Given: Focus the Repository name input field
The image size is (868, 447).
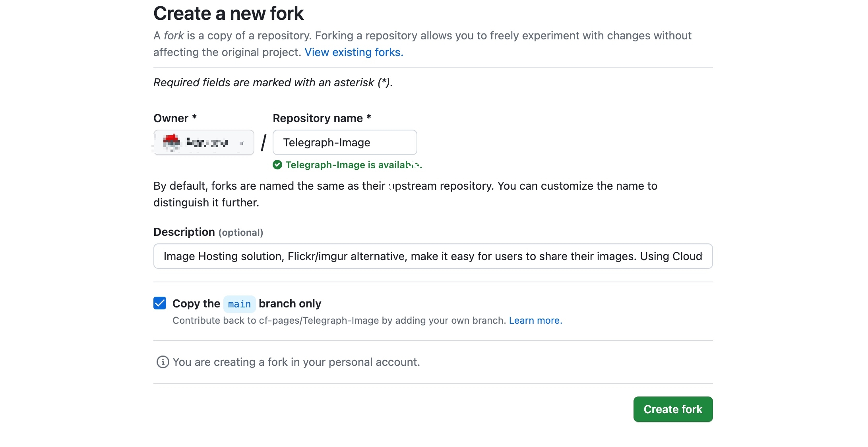Looking at the screenshot, I should [345, 142].
